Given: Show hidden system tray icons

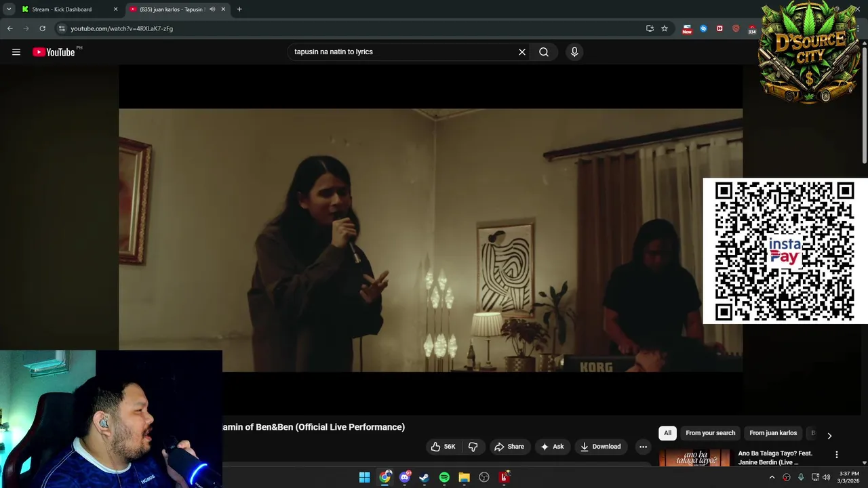Looking at the screenshot, I should [772, 477].
